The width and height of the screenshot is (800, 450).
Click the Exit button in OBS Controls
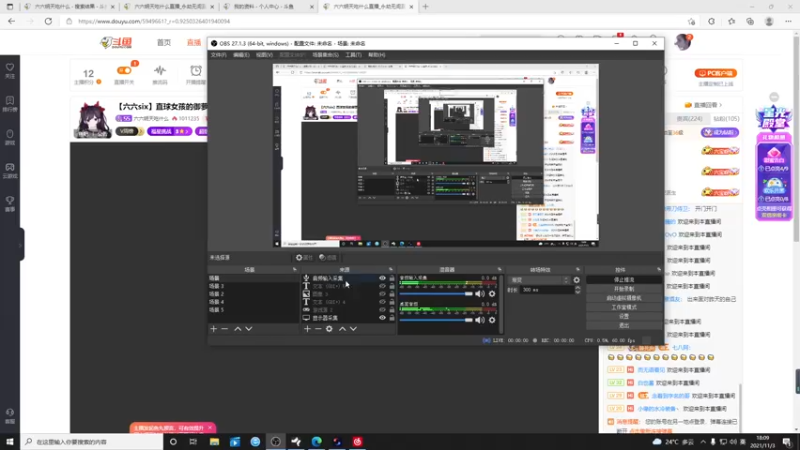click(624, 326)
